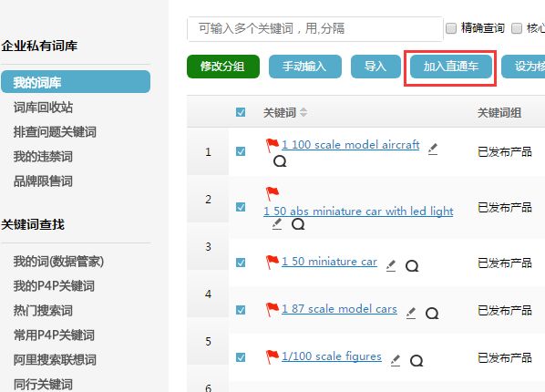
Task: Enable 精确查询 checkbox
Action: (451, 28)
